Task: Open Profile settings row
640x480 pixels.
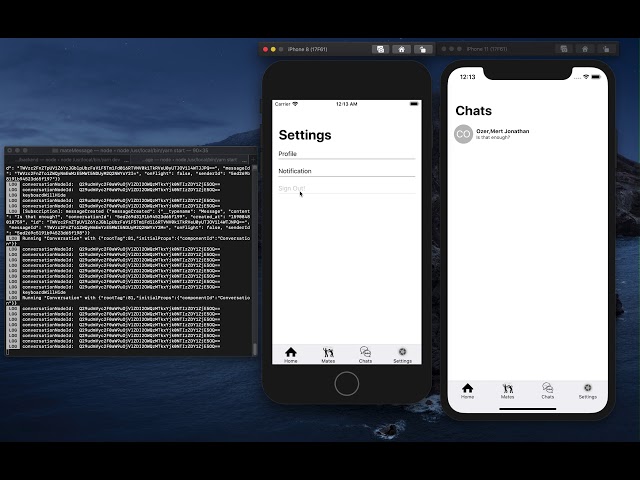Action: 347,154
